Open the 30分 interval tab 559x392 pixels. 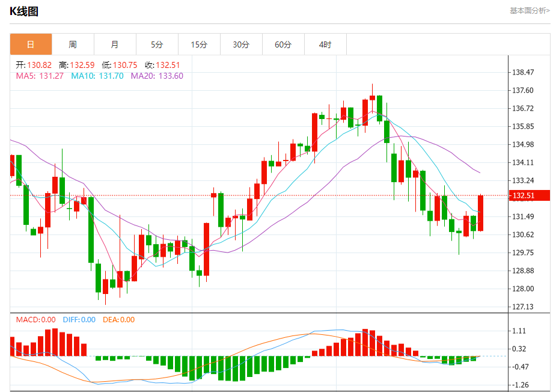click(x=241, y=44)
